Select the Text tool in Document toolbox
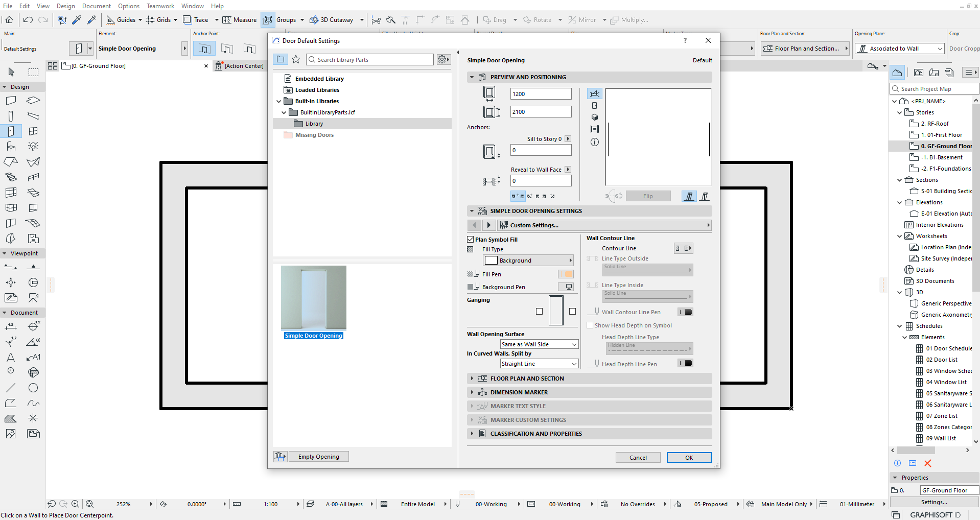The width and height of the screenshot is (980, 520). (x=11, y=357)
